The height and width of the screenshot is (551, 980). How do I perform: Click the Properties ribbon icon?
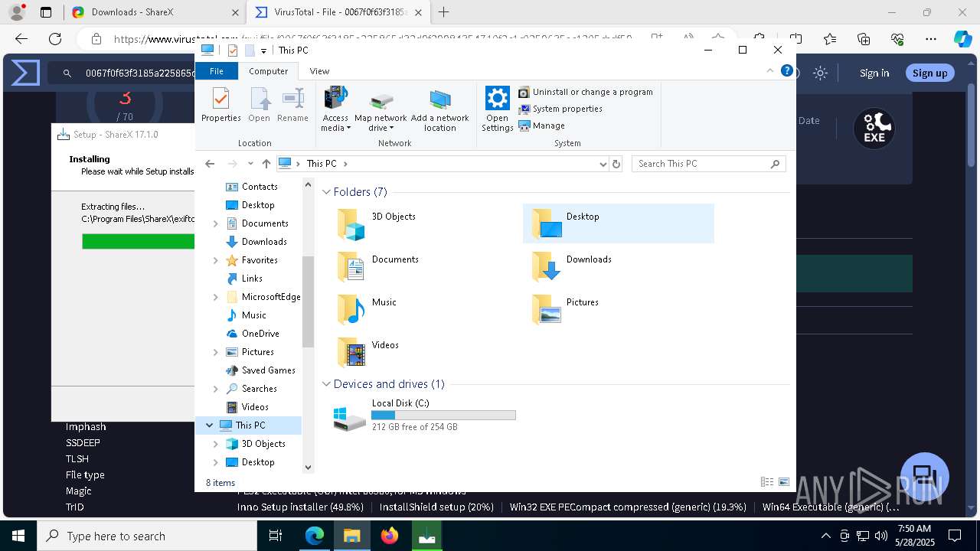point(220,105)
